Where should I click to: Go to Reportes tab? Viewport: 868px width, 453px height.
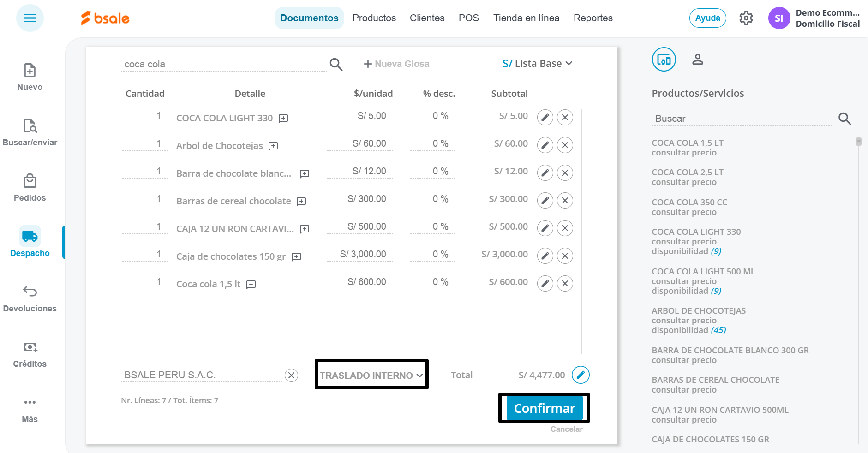pos(593,18)
